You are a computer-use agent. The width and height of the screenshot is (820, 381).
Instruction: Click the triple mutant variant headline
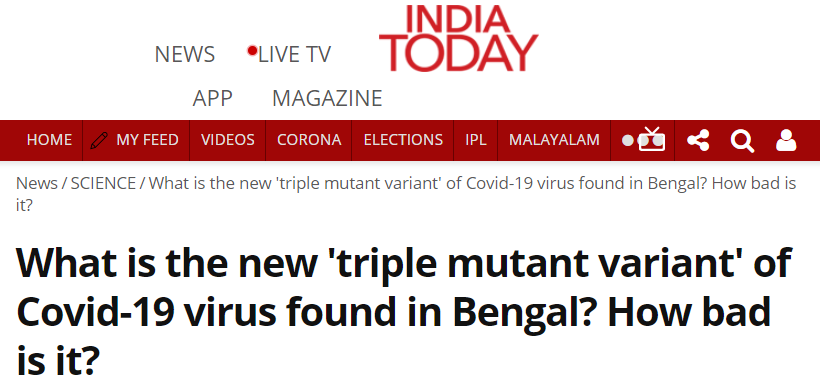pos(404,311)
